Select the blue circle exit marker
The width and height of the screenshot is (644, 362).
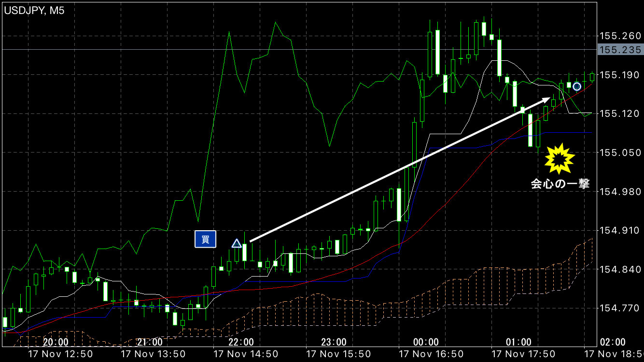tap(576, 86)
